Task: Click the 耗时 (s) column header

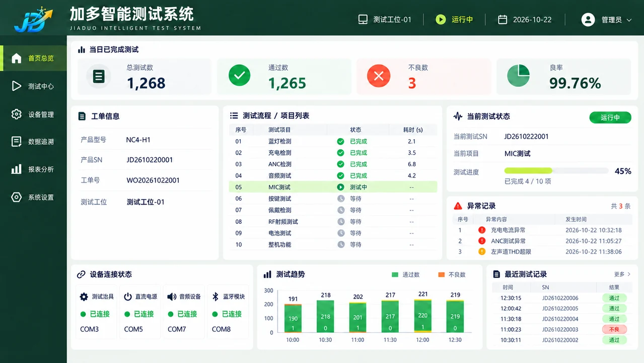Action: (413, 130)
